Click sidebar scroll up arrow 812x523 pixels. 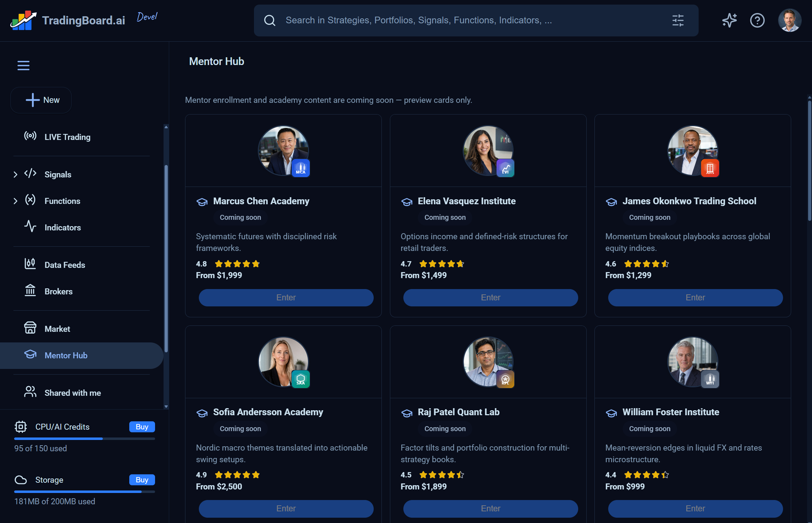166,127
